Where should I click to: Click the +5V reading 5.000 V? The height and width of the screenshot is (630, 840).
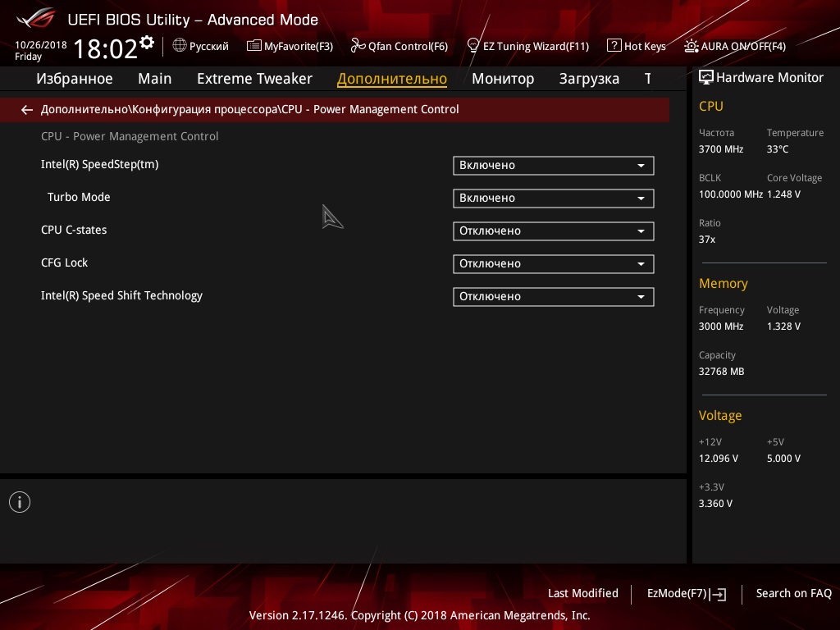point(783,459)
